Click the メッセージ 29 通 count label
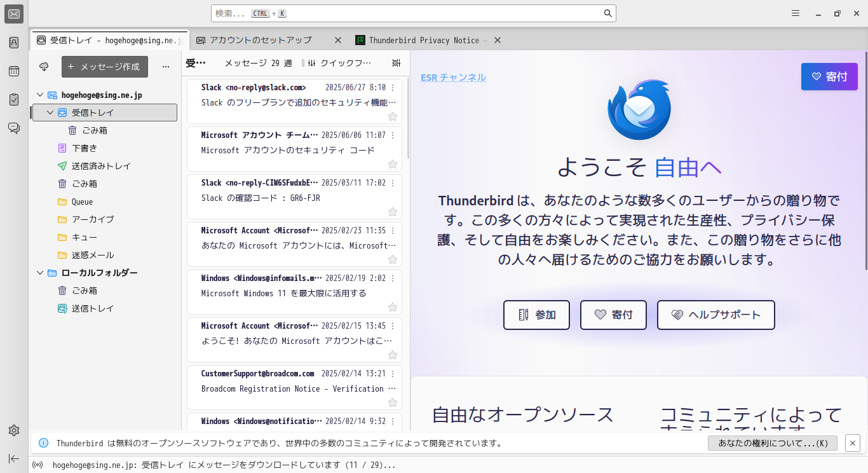This screenshot has width=868, height=473. coord(258,63)
